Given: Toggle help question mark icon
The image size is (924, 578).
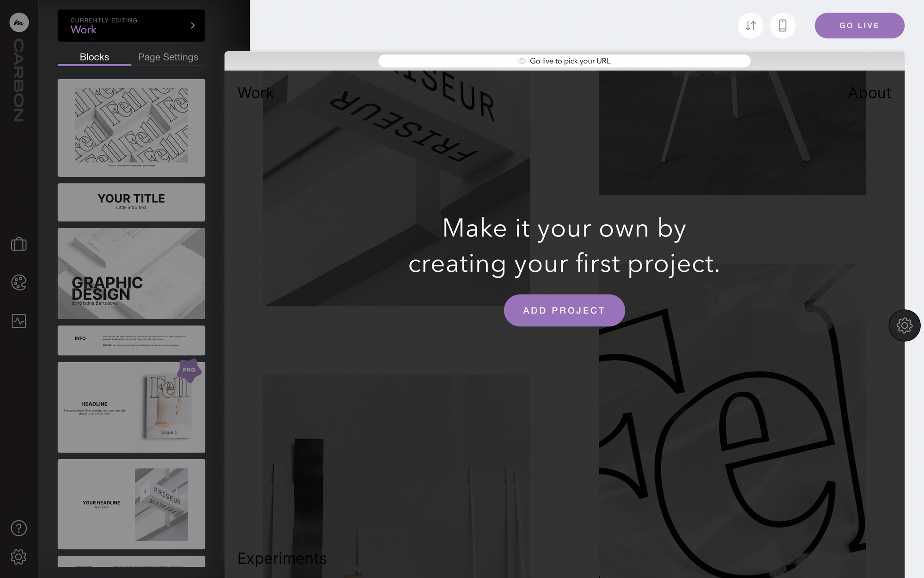Looking at the screenshot, I should (18, 529).
